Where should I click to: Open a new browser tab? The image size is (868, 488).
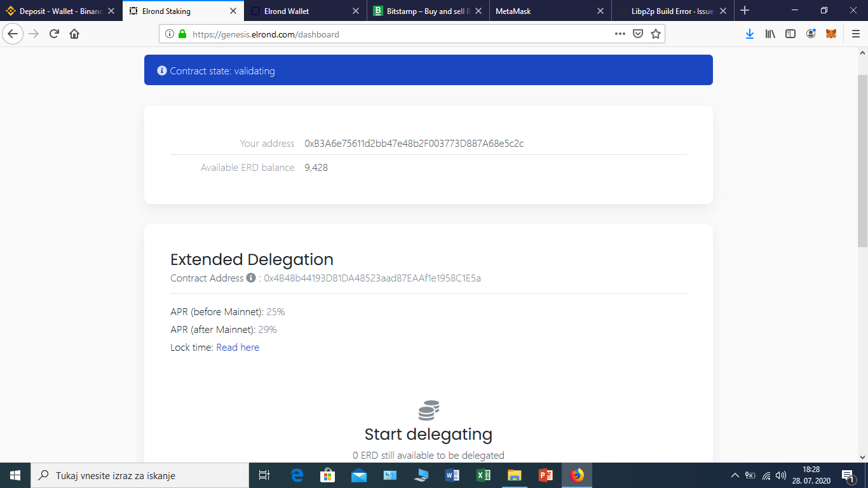(744, 10)
